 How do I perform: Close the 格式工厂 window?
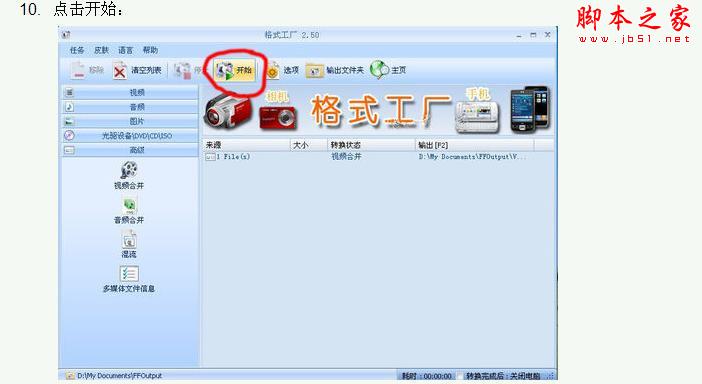click(548, 35)
